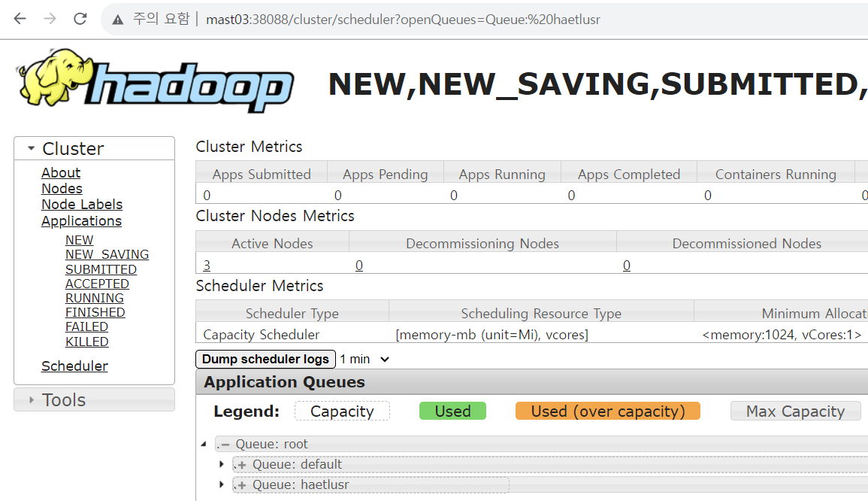Show RUNNING state applications
The width and height of the screenshot is (868, 501).
pyautogui.click(x=94, y=298)
